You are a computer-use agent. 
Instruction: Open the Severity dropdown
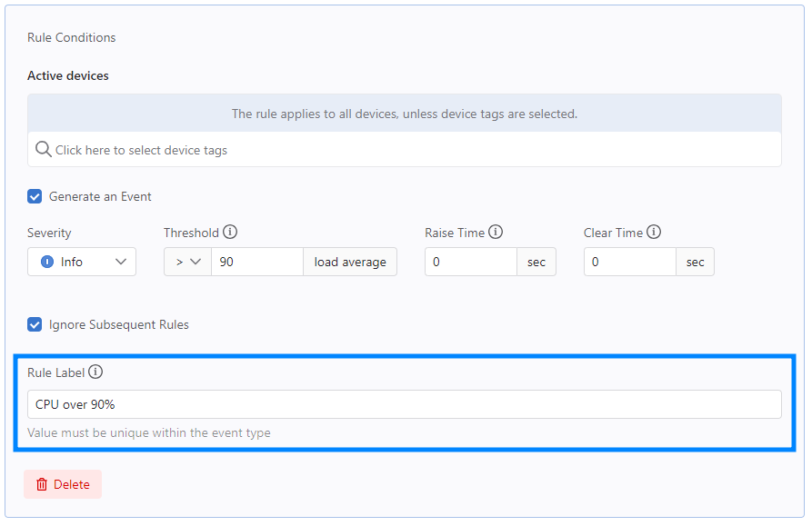[82, 262]
